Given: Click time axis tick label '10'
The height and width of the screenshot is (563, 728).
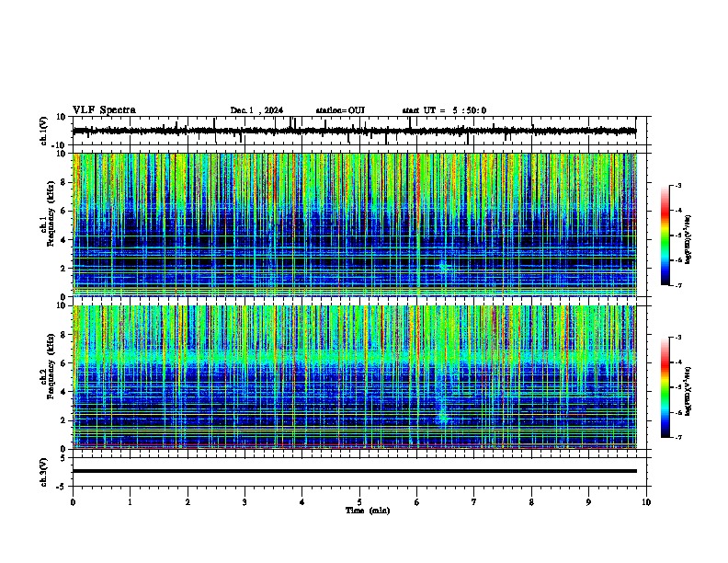Looking at the screenshot, I should 646,502.
